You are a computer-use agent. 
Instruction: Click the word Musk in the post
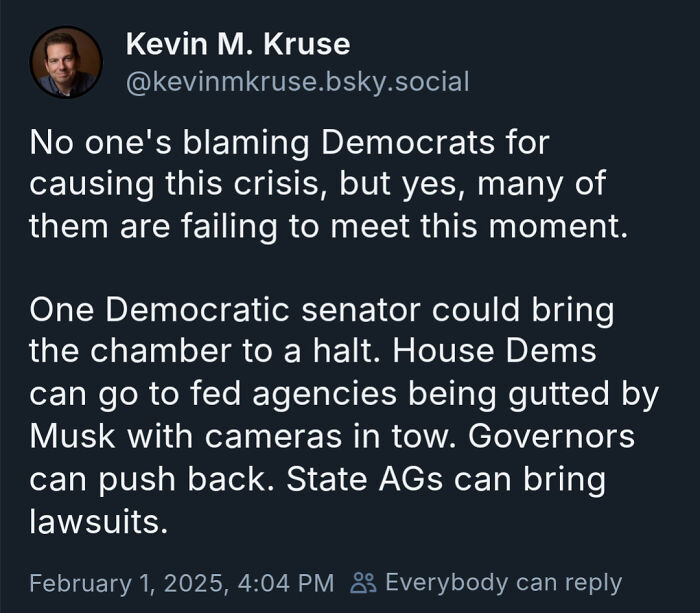click(x=72, y=436)
